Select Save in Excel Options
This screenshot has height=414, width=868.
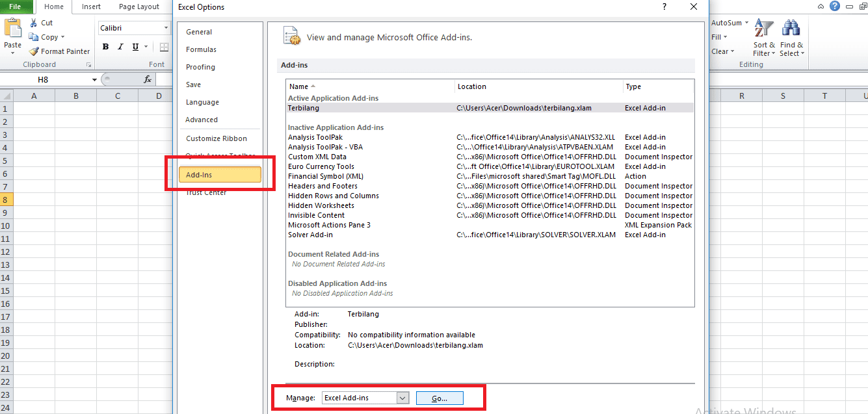tap(220, 84)
